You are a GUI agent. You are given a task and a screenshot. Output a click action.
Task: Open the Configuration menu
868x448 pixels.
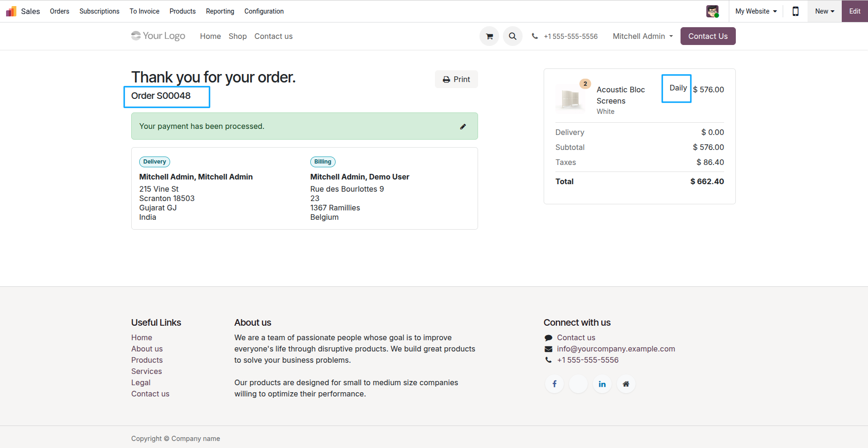264,11
